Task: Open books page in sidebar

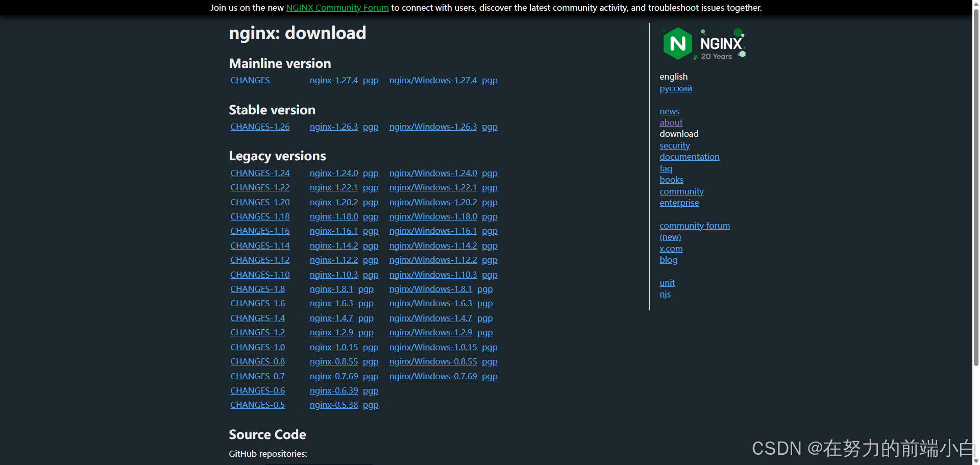Action: pyautogui.click(x=671, y=180)
